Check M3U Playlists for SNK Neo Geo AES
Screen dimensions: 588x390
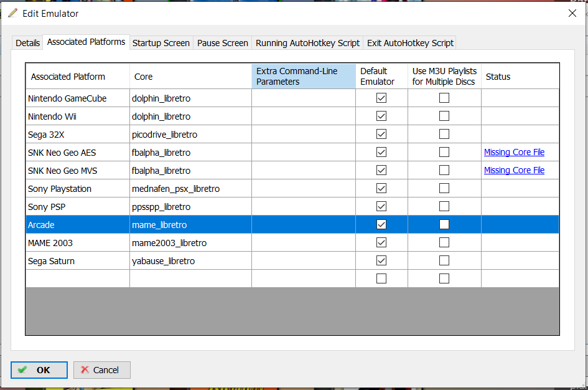444,152
